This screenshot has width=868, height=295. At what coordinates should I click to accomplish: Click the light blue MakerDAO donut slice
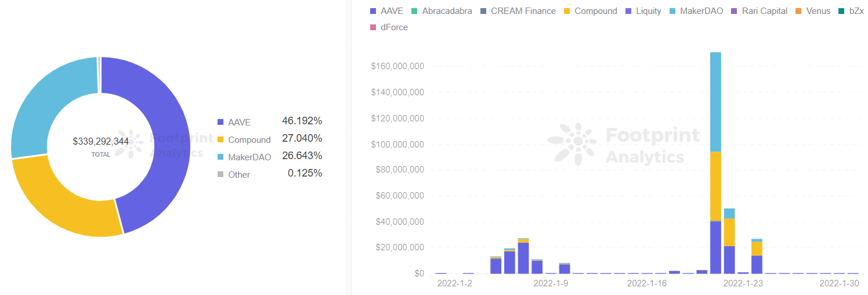tap(42, 105)
